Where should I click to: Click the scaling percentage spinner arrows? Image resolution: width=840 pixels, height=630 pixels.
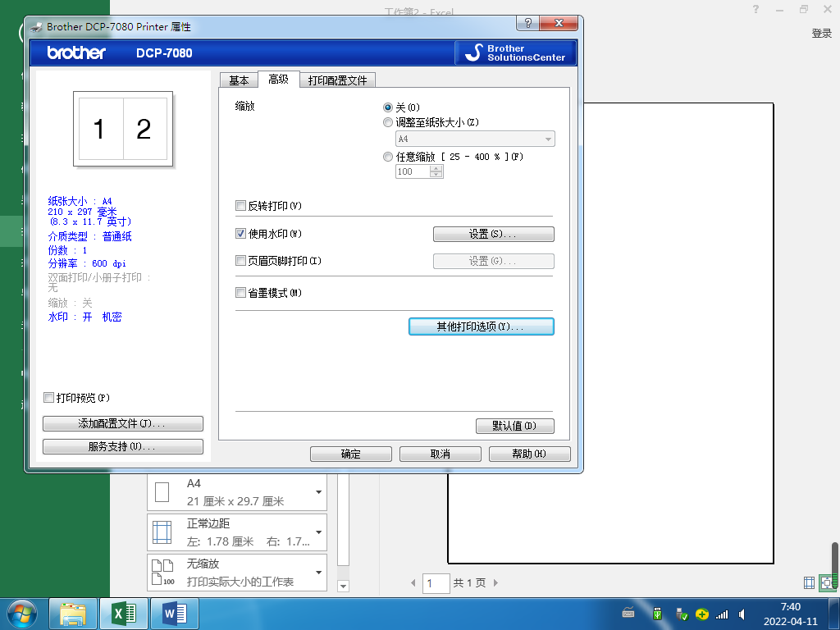[436, 171]
